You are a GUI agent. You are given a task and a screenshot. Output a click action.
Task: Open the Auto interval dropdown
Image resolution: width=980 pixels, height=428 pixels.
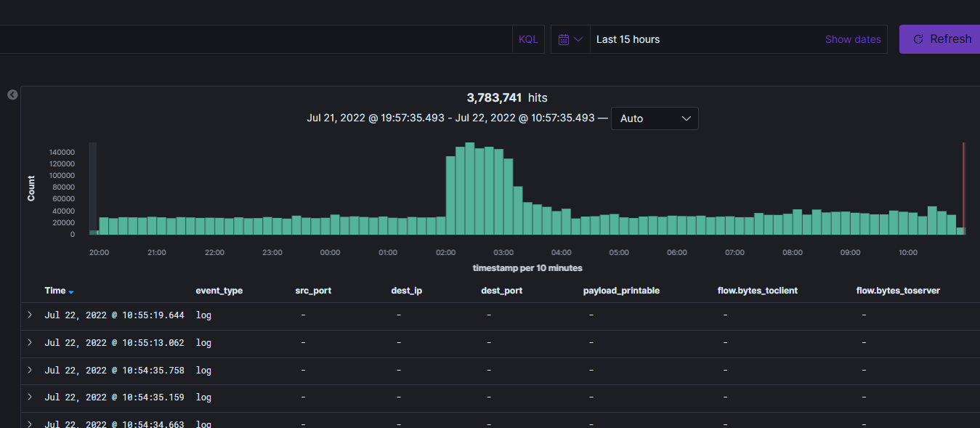coord(655,118)
